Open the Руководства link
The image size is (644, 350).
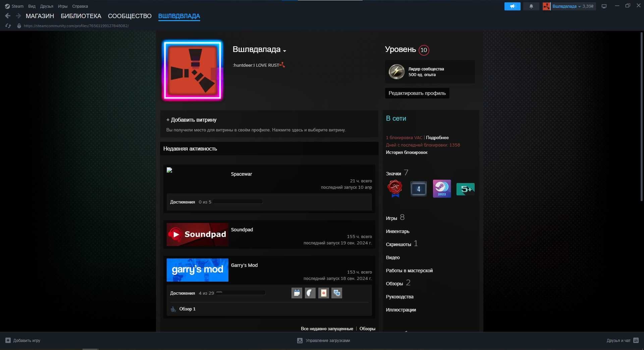click(399, 297)
